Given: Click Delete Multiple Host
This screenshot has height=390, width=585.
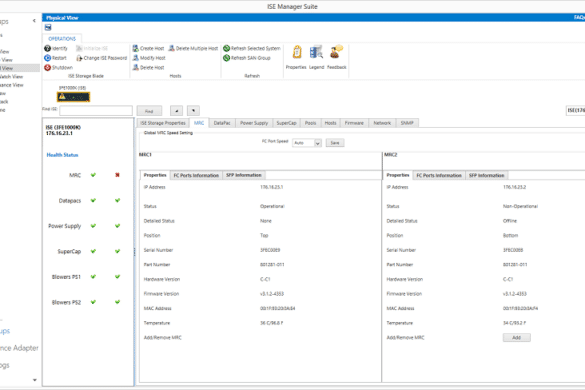Looking at the screenshot, I should pyautogui.click(x=193, y=48).
